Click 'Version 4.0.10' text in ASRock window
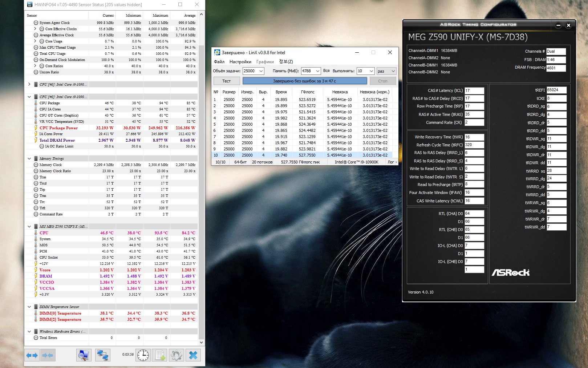The width and height of the screenshot is (588, 368). point(421,292)
